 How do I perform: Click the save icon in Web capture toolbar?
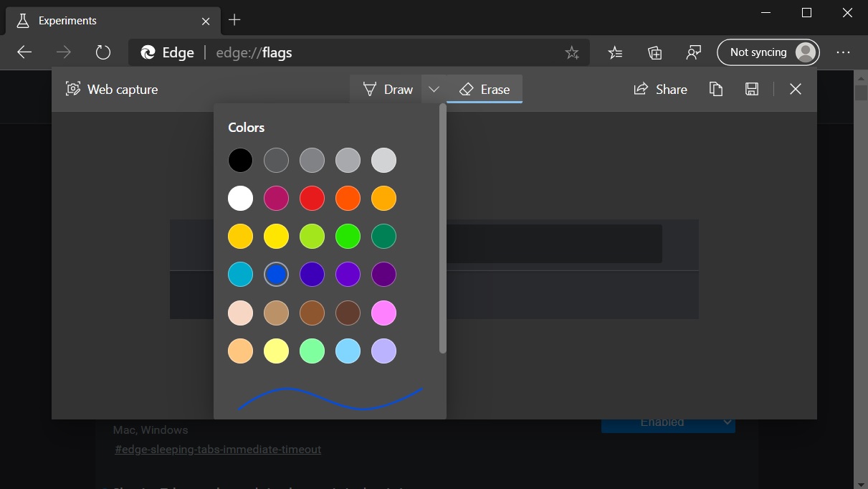click(x=751, y=89)
